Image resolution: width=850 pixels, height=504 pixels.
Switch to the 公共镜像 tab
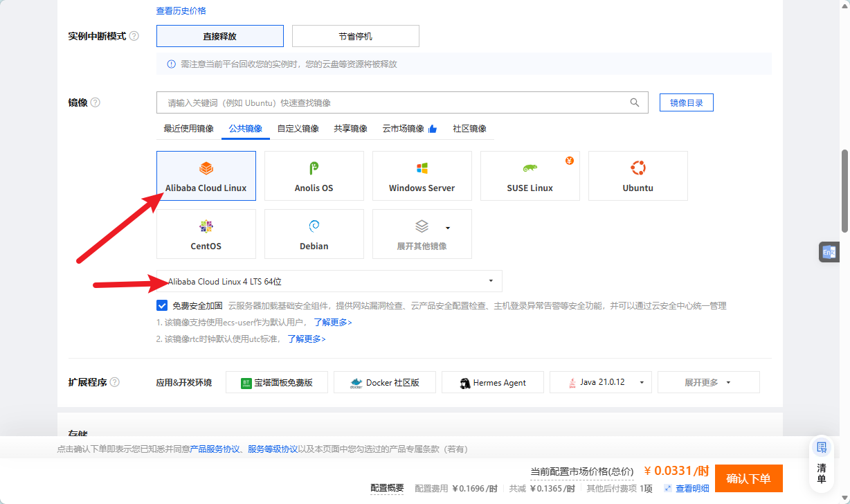(246, 129)
